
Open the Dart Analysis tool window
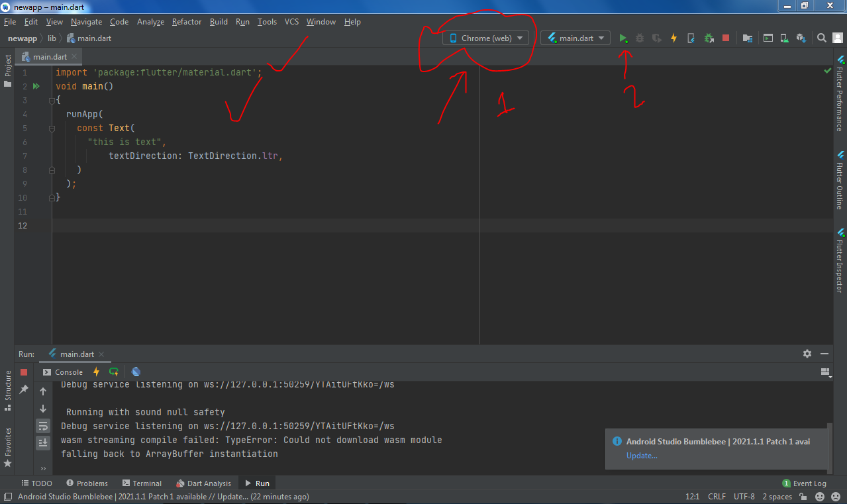click(203, 483)
